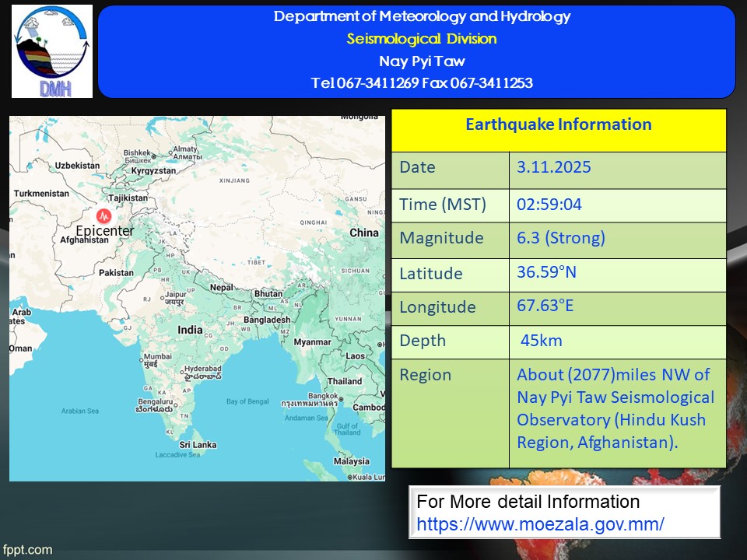
Task: Click the magnitude value 6.3 (Strong)
Action: pos(560,238)
